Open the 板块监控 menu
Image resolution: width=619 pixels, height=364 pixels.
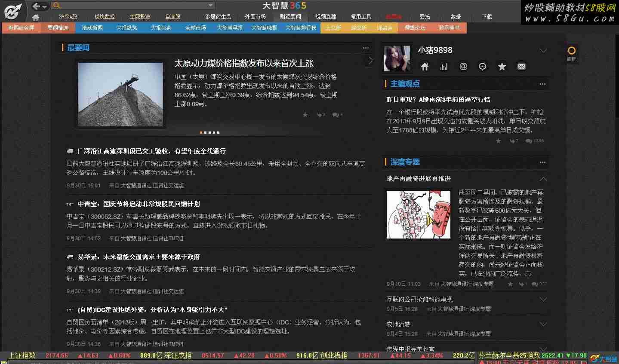tap(105, 17)
